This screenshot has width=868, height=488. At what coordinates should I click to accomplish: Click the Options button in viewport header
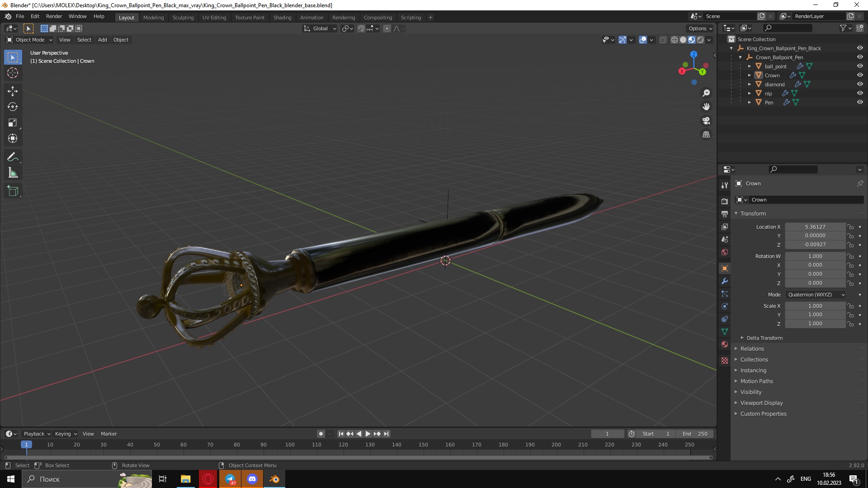pos(700,28)
